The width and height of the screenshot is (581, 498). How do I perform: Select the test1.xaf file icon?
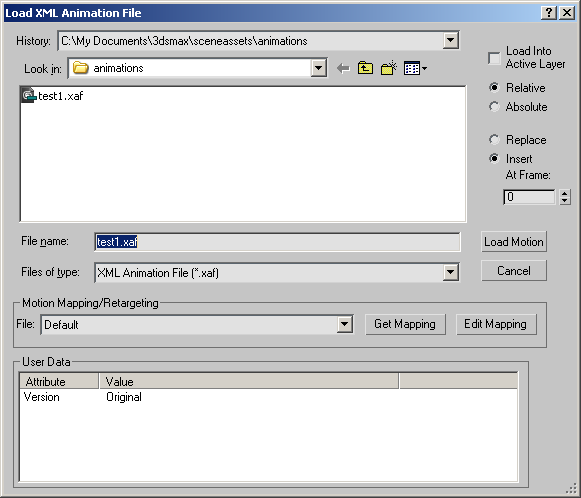pos(28,95)
